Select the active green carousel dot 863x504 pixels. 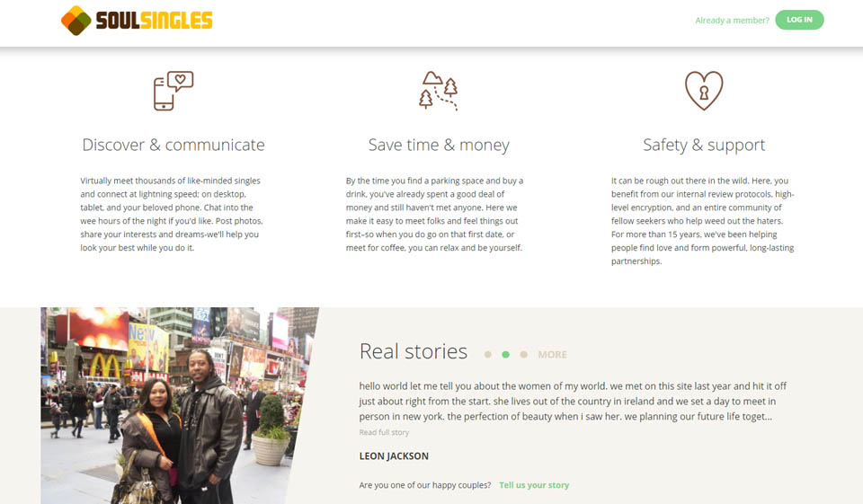(x=506, y=354)
